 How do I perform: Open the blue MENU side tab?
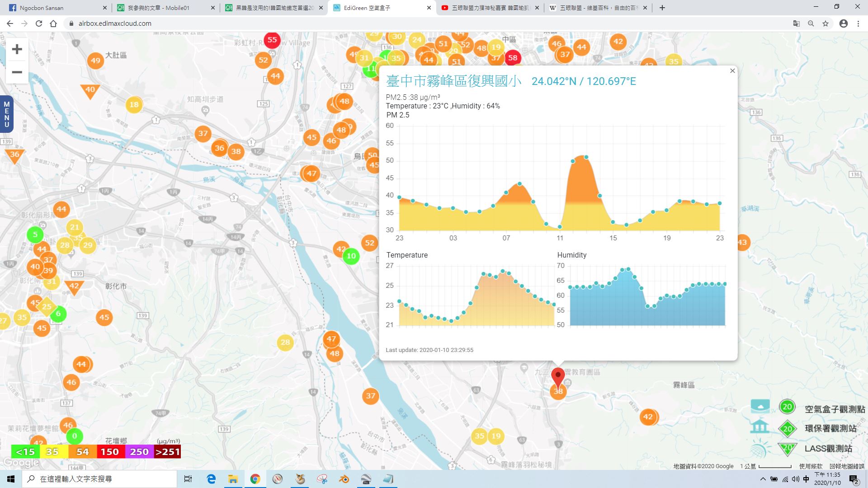pyautogui.click(x=6, y=114)
